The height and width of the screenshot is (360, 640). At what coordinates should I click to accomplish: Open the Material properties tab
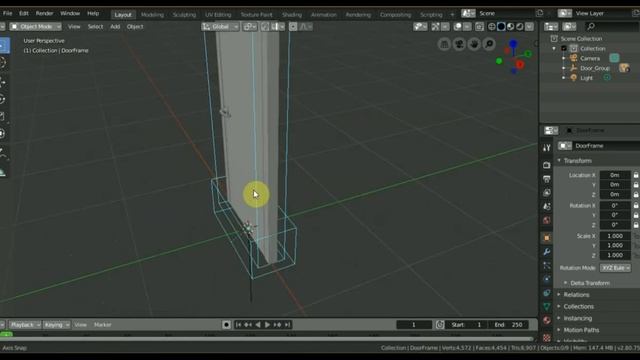click(x=547, y=320)
